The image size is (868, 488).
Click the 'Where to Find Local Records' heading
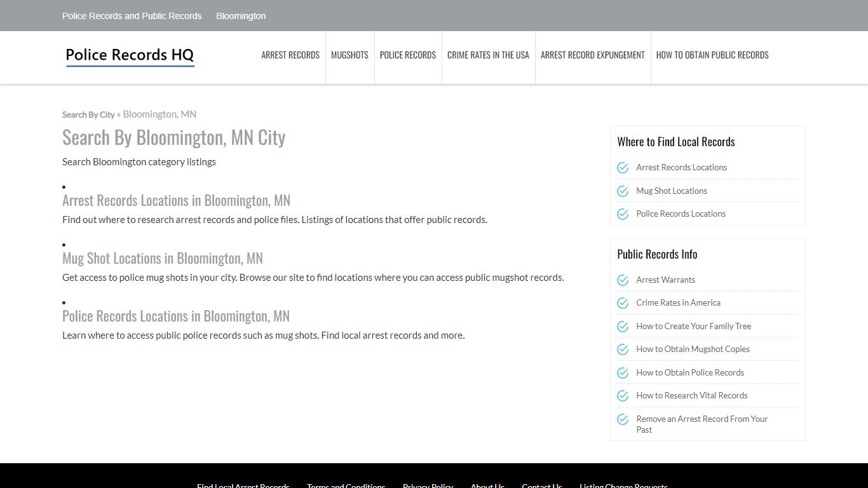click(676, 142)
